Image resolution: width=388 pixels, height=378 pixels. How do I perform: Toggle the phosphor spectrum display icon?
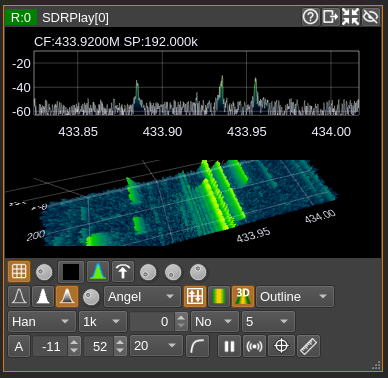[98, 272]
